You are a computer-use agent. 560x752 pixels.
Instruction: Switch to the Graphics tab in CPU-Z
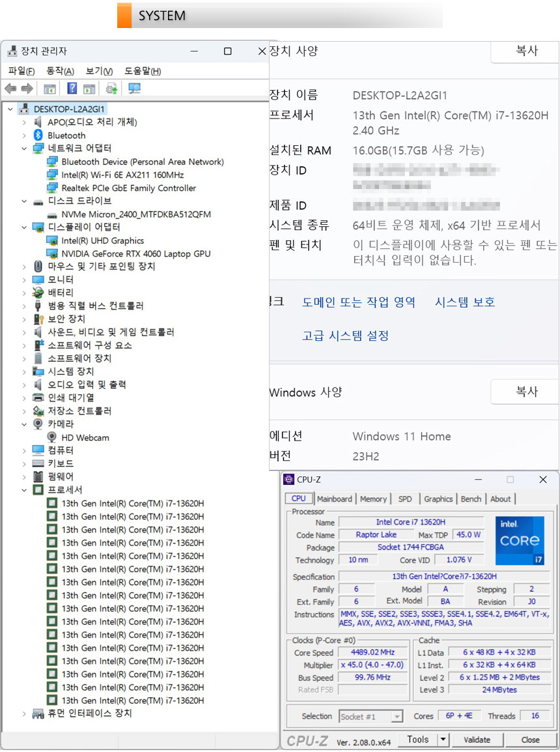coord(438,499)
